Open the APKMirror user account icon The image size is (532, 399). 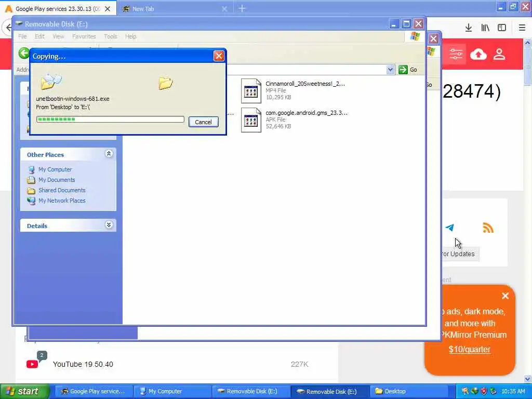[499, 54]
